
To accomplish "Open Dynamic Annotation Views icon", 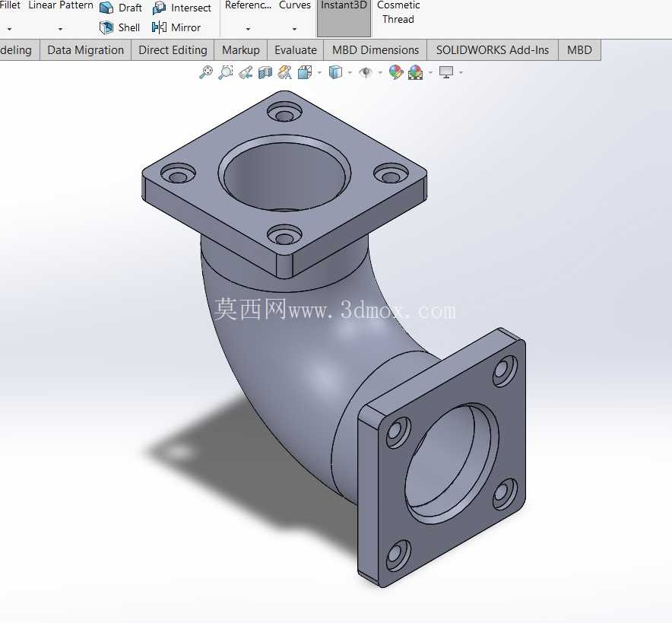I will click(x=285, y=72).
